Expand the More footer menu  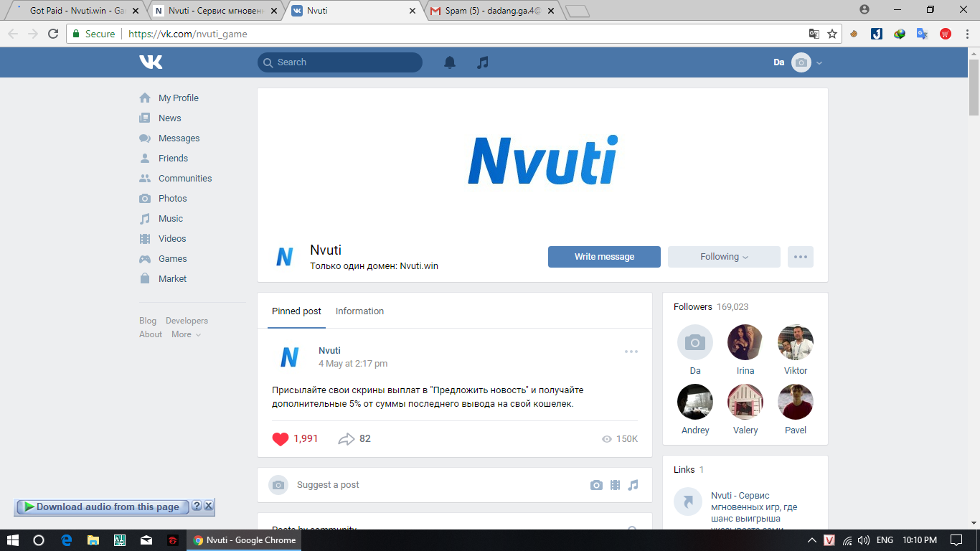click(187, 334)
